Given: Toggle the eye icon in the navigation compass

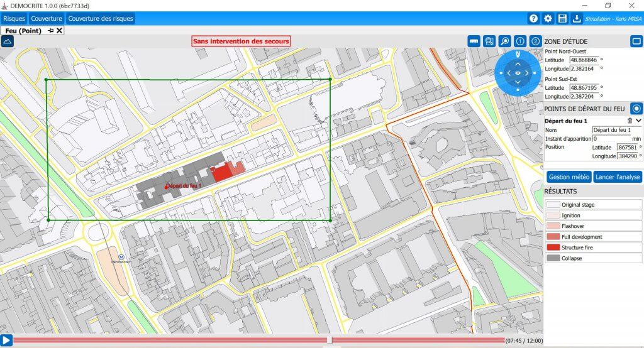Looking at the screenshot, I should click(518, 73).
